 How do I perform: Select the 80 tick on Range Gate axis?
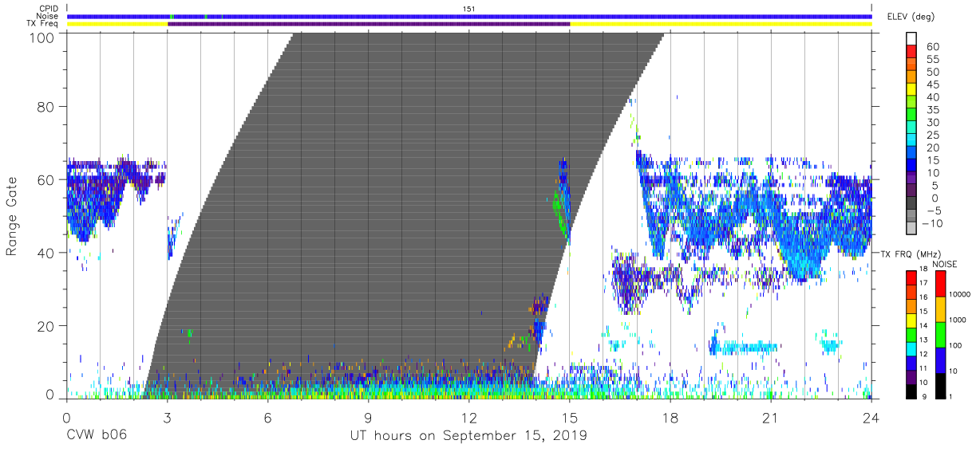[x=47, y=106]
